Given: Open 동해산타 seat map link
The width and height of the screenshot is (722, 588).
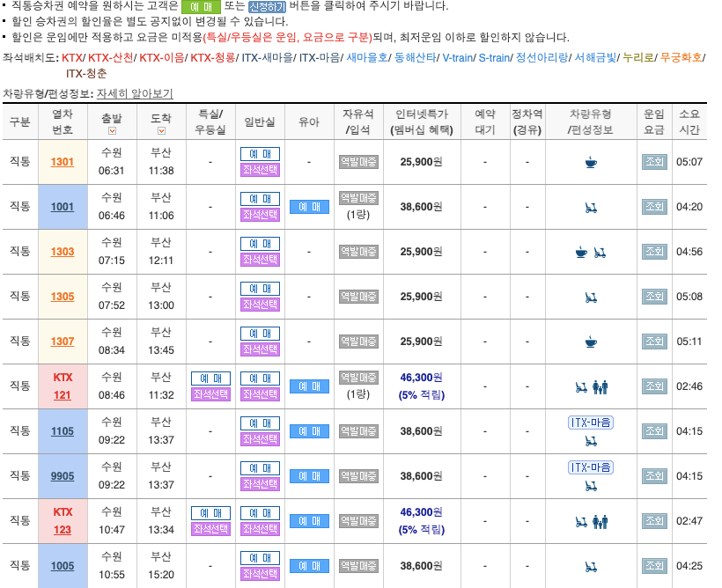Looking at the screenshot, I should (x=416, y=57).
